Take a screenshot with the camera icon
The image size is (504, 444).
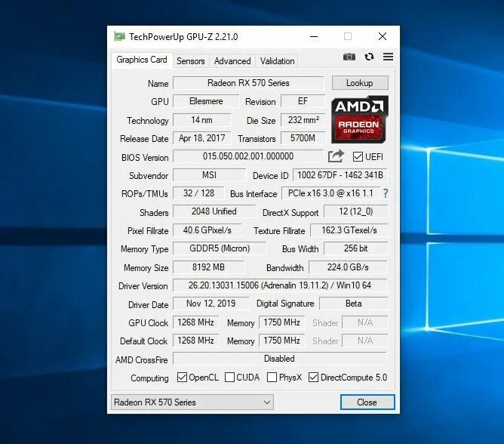coord(349,57)
